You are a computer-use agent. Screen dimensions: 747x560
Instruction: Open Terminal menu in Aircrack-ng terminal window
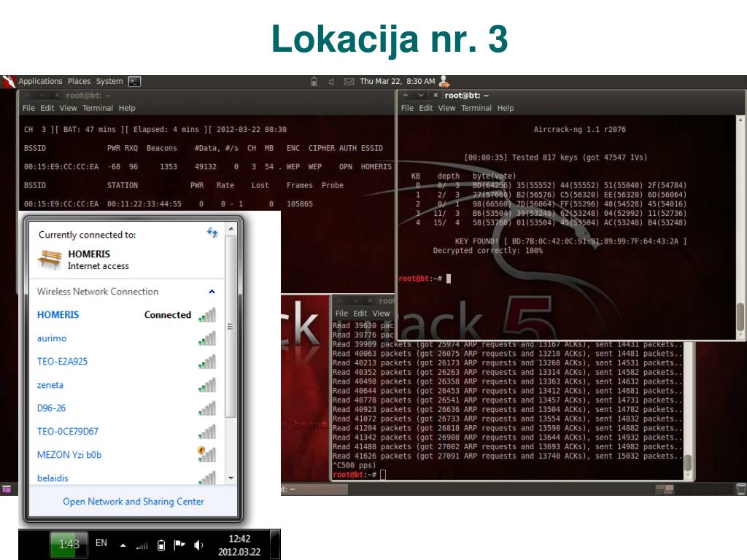(476, 108)
